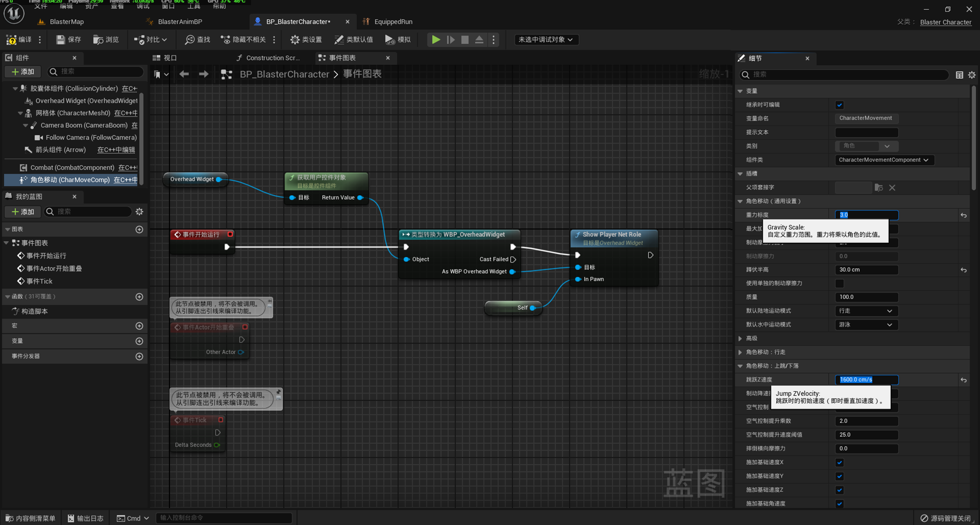Collapse the 胶囊体组件 CollisionCylinder node
This screenshot has width=980, height=525.
pos(15,89)
